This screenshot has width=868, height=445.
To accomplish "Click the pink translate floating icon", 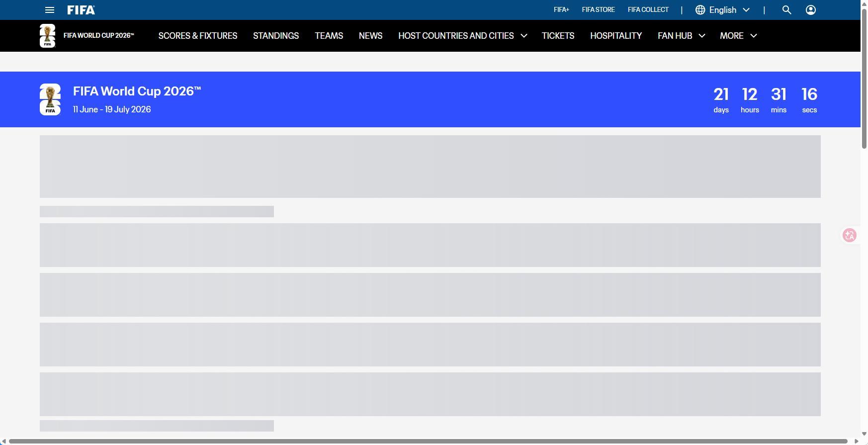I will (x=850, y=235).
